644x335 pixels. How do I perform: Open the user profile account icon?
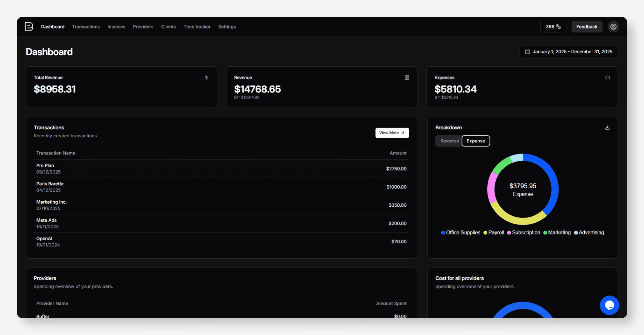pyautogui.click(x=613, y=26)
